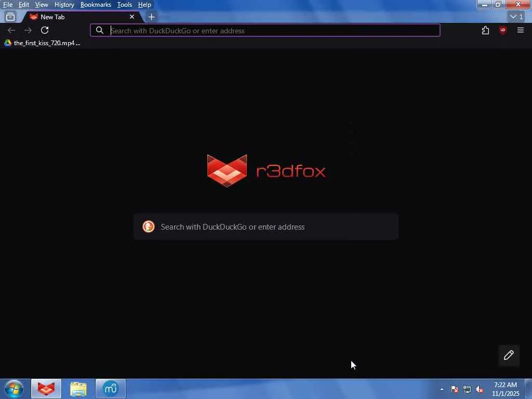
Task: Open the Action Center flag icon
Action: pos(455,389)
